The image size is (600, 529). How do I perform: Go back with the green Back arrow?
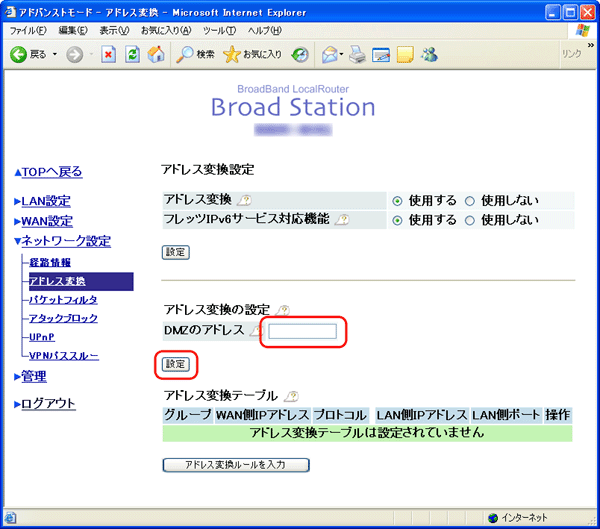pyautogui.click(x=18, y=55)
